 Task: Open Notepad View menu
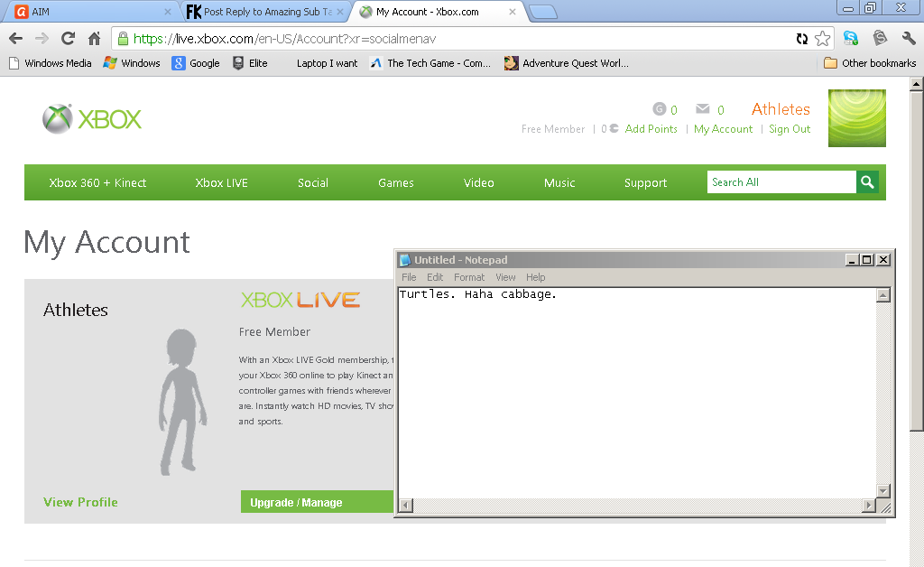505,277
